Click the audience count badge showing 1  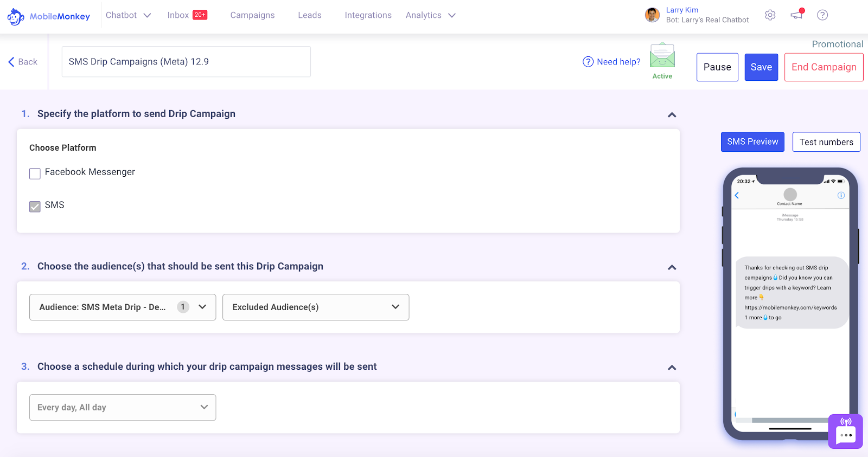point(183,307)
